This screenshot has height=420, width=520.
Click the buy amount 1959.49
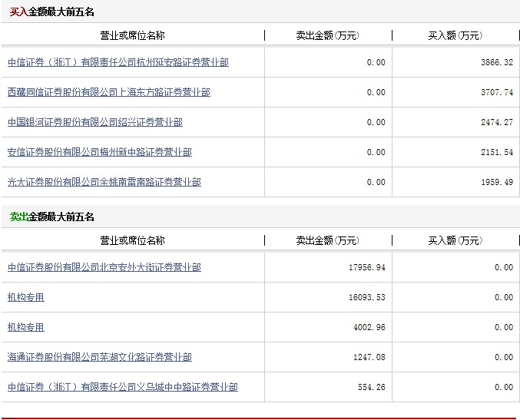tap(497, 182)
